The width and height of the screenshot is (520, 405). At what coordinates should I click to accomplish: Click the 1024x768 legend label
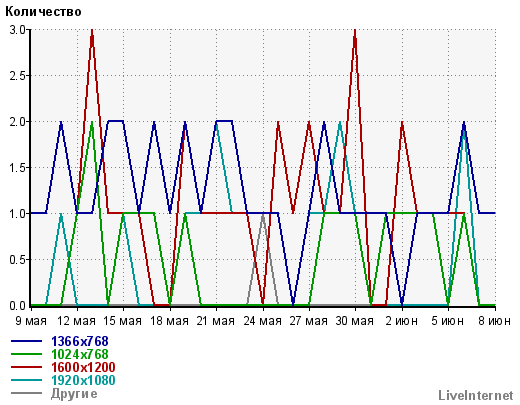click(x=80, y=354)
